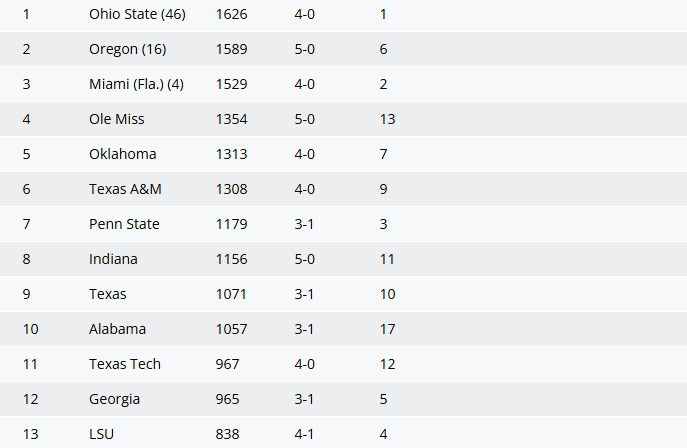Select Texas Tech's 967 points cell
The width and height of the screenshot is (687, 448).
click(x=227, y=364)
